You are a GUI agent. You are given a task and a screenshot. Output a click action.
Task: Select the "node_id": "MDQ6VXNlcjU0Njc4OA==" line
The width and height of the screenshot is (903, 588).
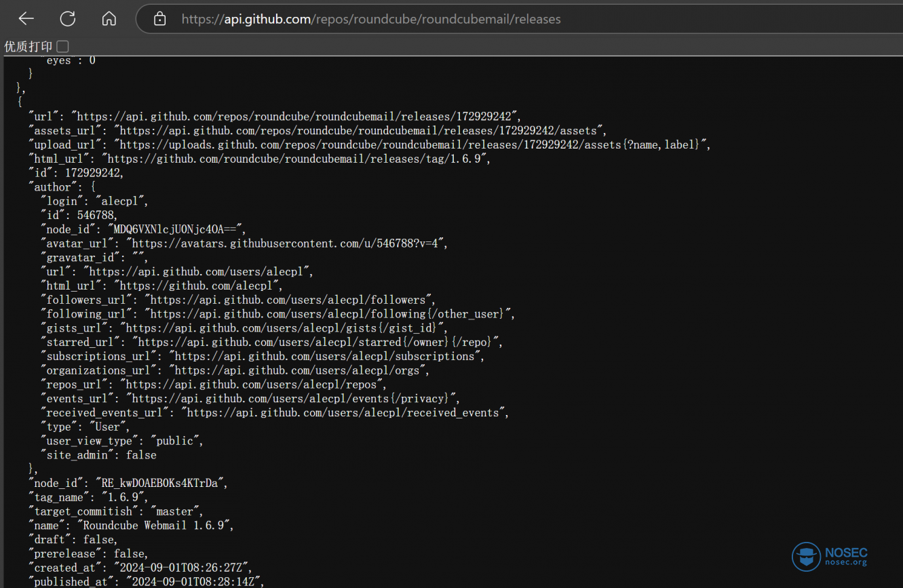(x=143, y=229)
